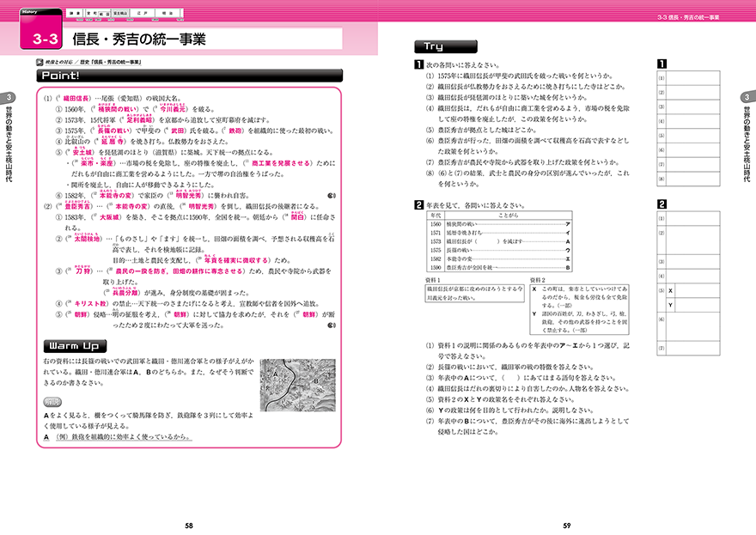
Task: Click the 1560 row in the chronology table
Action: (499, 224)
